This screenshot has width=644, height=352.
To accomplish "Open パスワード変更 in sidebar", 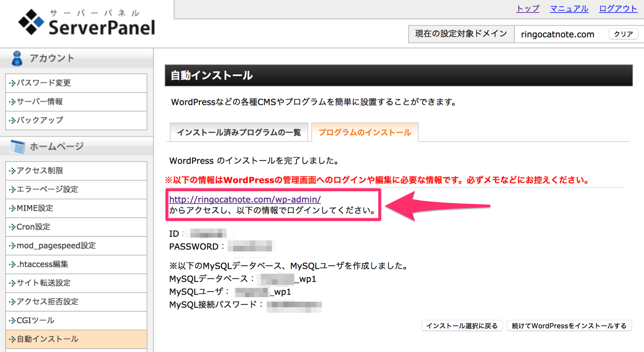I will click(x=43, y=83).
